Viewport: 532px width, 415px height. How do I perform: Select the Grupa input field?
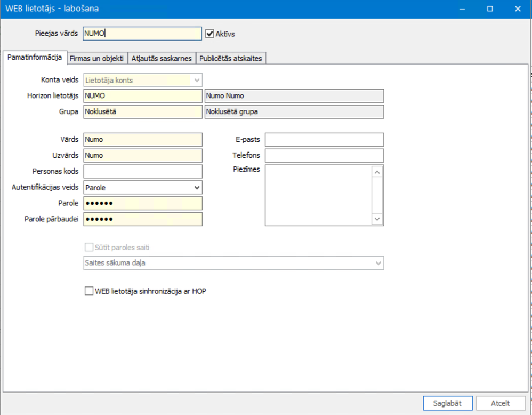(x=143, y=111)
